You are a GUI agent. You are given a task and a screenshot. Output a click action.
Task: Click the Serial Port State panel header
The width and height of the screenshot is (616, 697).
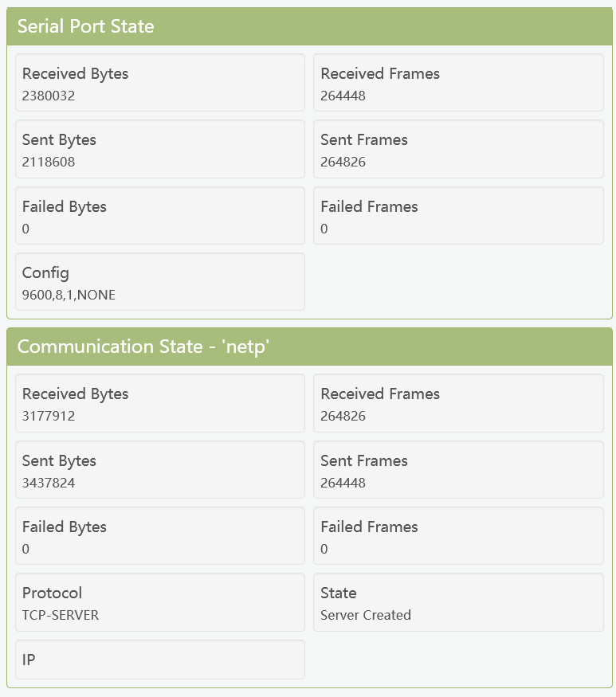point(308,26)
